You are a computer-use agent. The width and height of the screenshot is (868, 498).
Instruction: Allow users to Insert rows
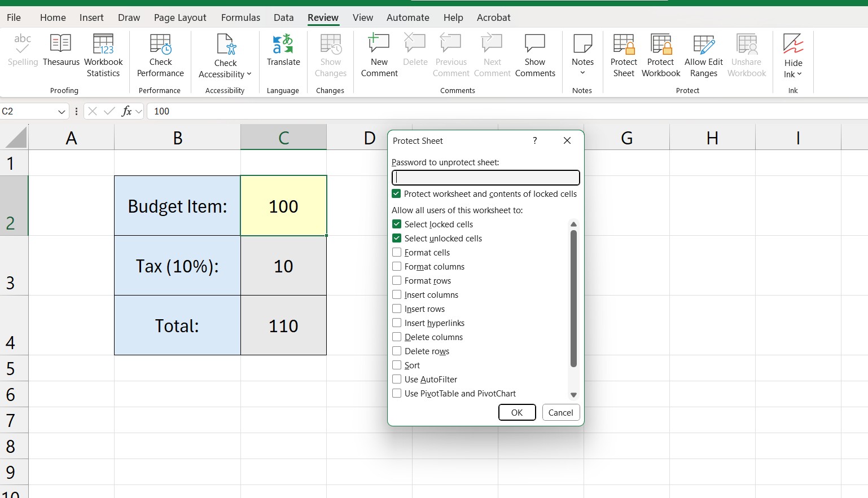[397, 309]
